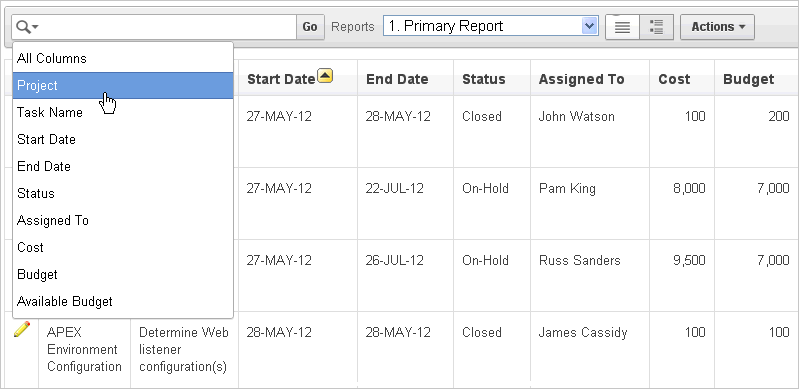Pick Available Budget in the dropdown list
The width and height of the screenshot is (799, 389).
click(x=123, y=302)
